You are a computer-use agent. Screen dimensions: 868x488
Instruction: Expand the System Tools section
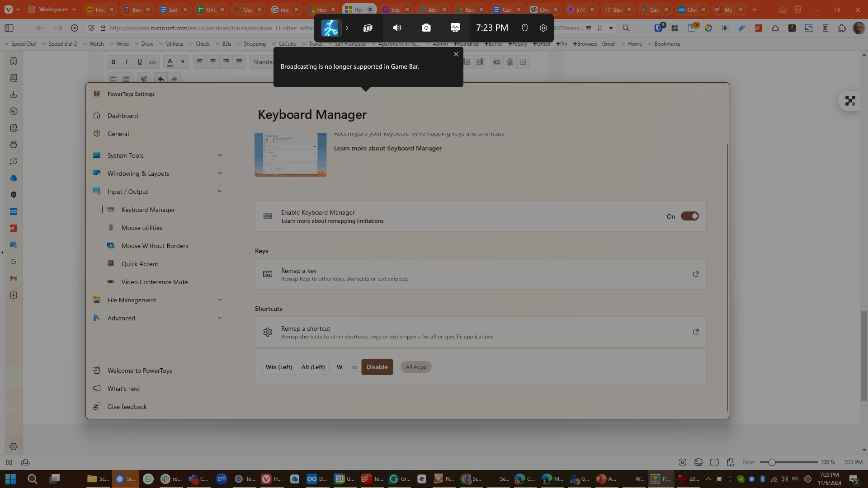[220, 155]
